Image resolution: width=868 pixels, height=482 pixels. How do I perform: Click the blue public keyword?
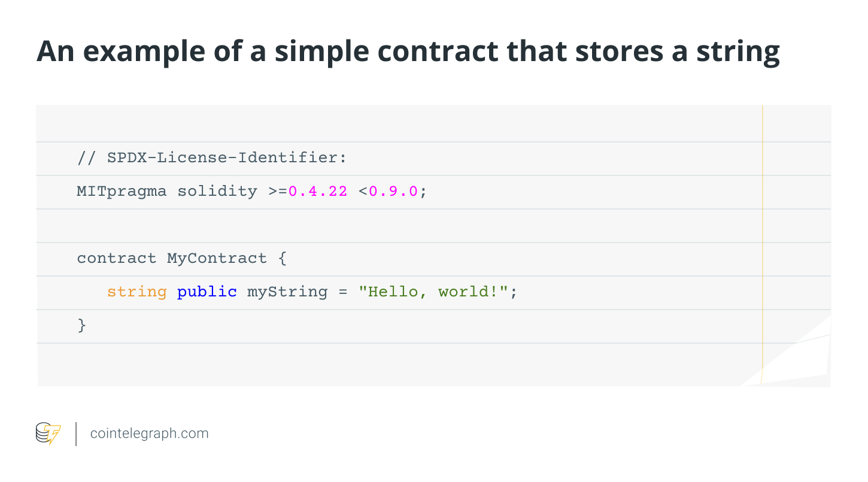point(207,292)
